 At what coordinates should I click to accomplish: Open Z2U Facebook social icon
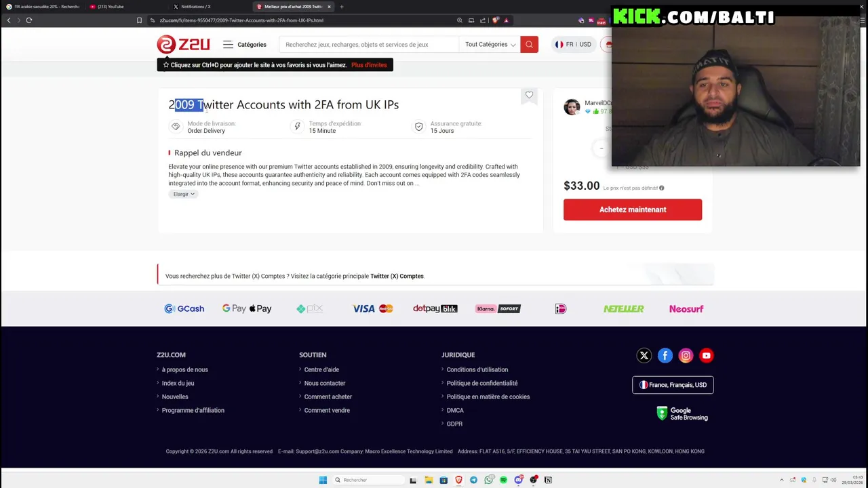click(665, 356)
